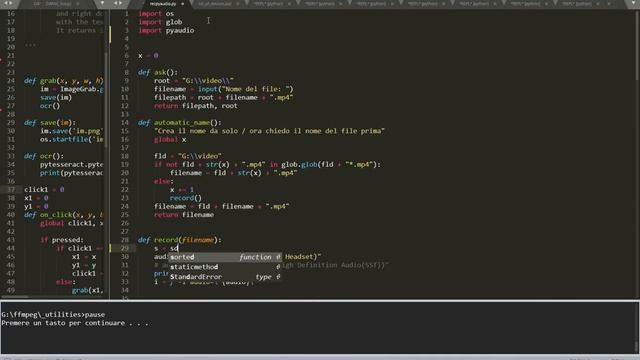The height and width of the screenshot is (360, 640).
Task: Click the 'global x' statement
Action: 170,140
